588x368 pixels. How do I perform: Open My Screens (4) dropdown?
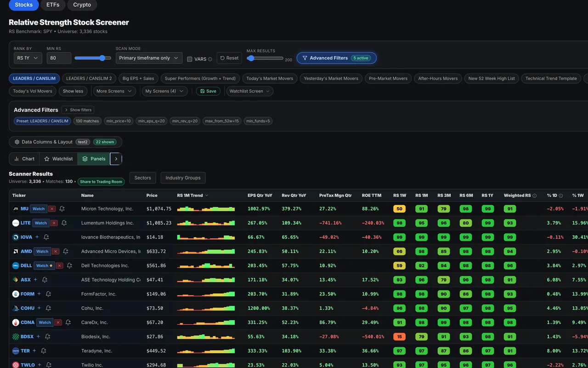point(164,91)
